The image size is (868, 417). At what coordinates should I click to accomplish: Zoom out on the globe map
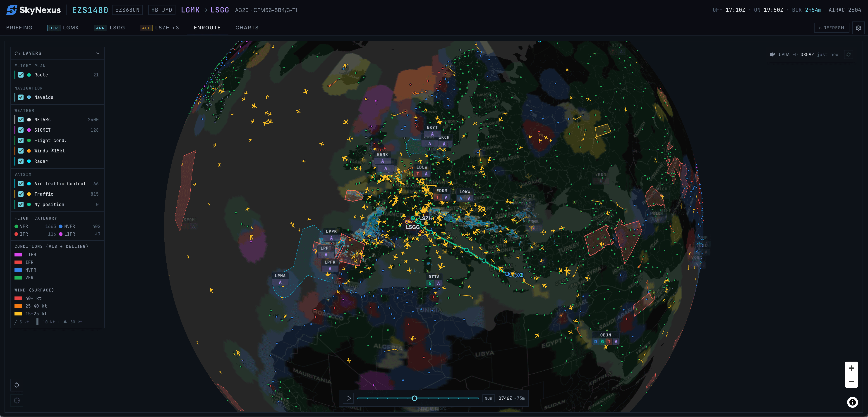tap(851, 381)
